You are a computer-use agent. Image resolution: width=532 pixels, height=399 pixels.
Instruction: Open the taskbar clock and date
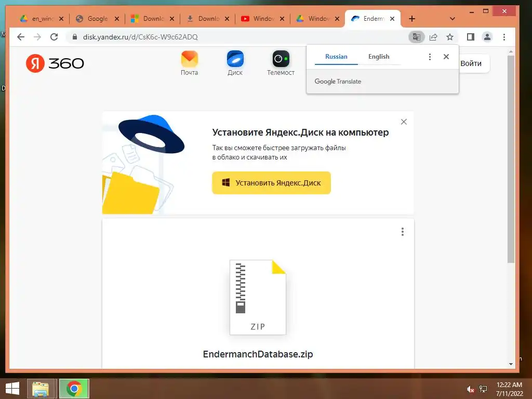(x=509, y=389)
